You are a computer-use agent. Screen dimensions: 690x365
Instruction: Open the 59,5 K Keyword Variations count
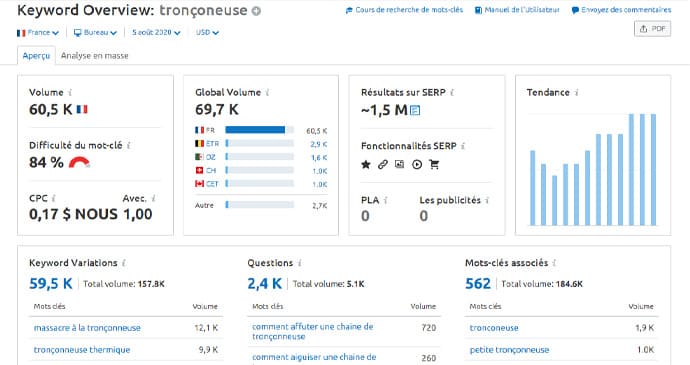click(x=51, y=284)
